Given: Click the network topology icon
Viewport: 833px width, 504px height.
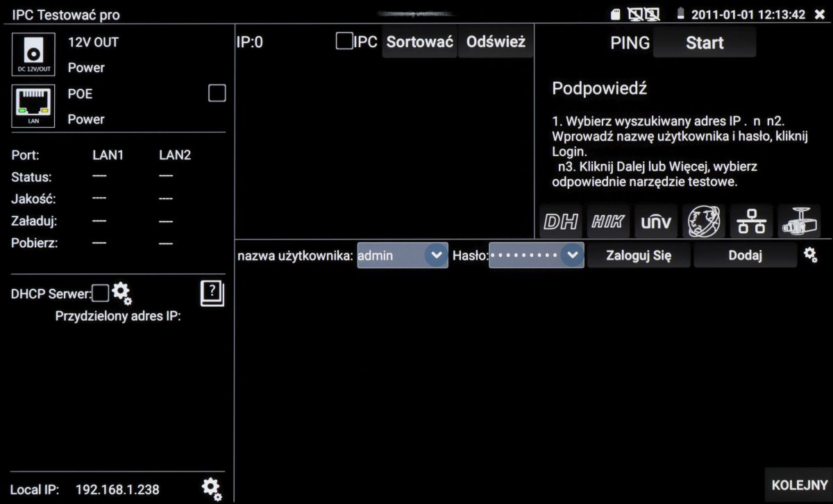Looking at the screenshot, I should 750,222.
